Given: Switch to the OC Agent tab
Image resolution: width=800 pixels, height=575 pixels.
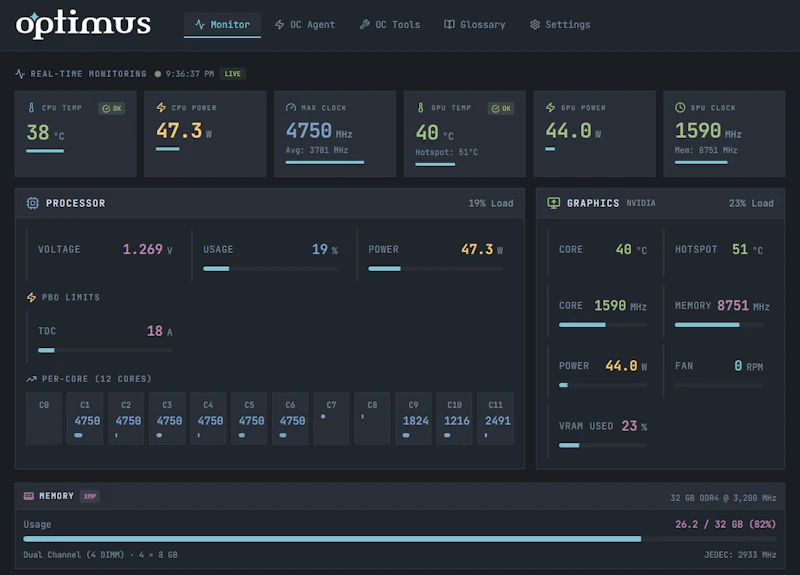Looking at the screenshot, I should (x=305, y=24).
